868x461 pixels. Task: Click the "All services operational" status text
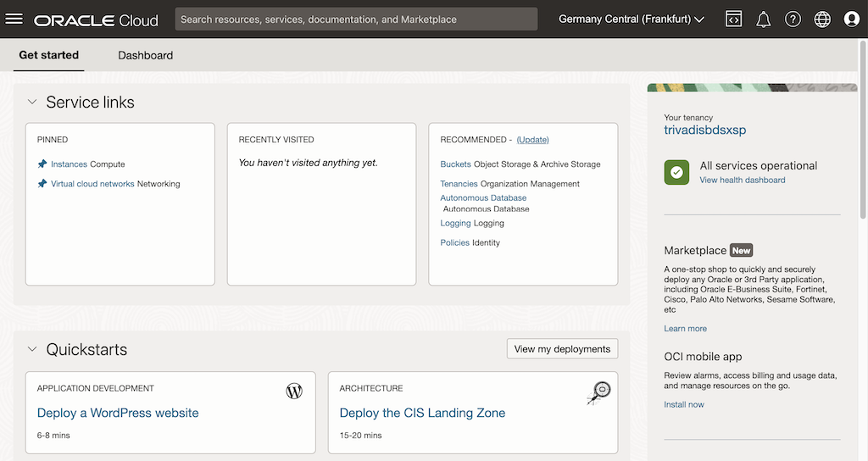[x=759, y=165]
